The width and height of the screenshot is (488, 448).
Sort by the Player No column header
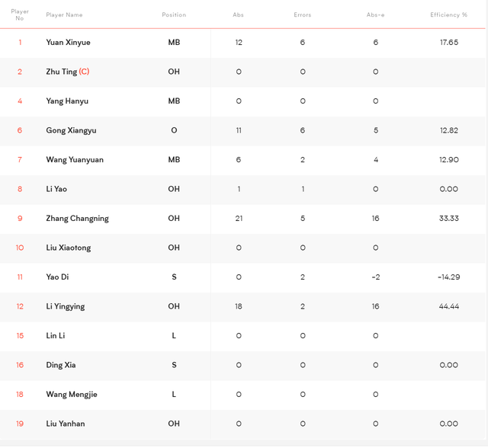point(20,14)
